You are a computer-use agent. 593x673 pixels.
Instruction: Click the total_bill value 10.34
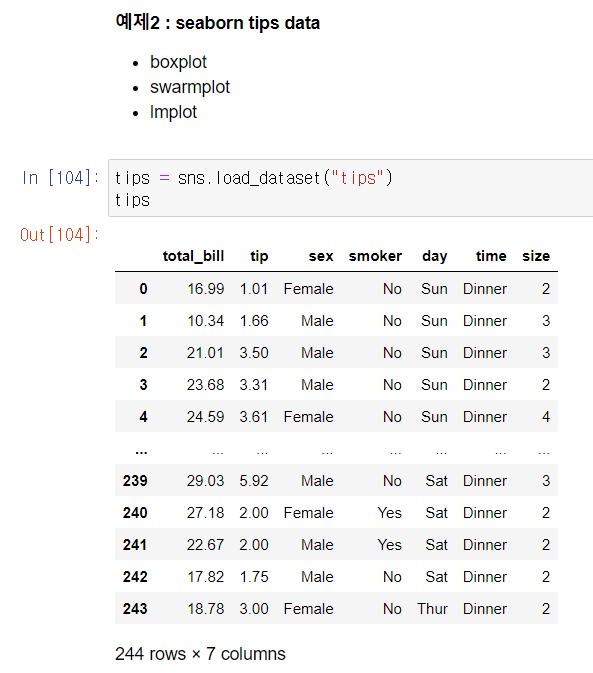206,321
